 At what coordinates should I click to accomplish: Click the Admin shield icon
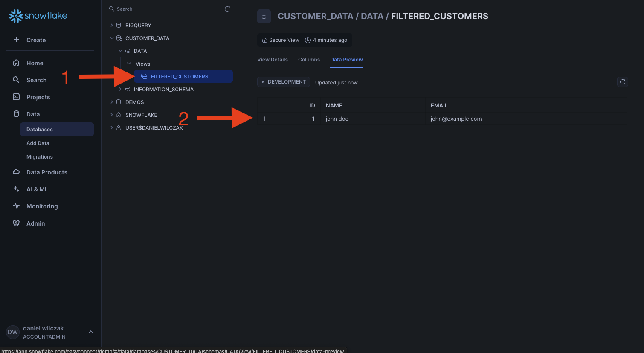tap(16, 223)
